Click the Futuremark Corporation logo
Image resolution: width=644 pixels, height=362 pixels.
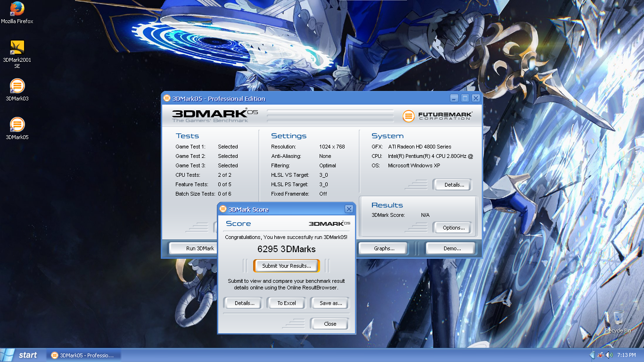[437, 115]
